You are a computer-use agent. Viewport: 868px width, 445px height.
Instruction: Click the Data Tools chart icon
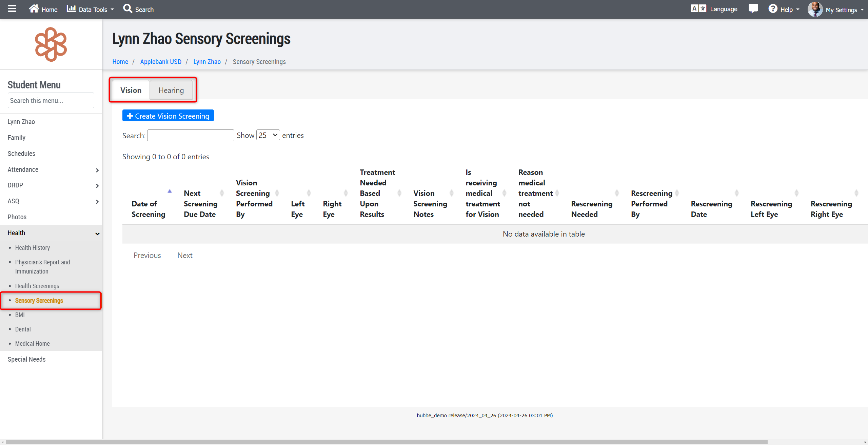pos(71,9)
